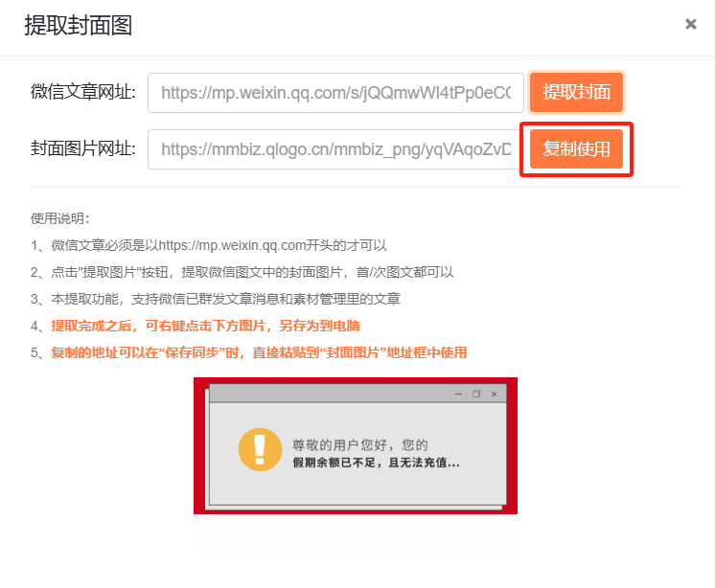Click the restore window icon in the cover preview
Image resolution: width=715 pixels, height=588 pixels.
[x=476, y=394]
